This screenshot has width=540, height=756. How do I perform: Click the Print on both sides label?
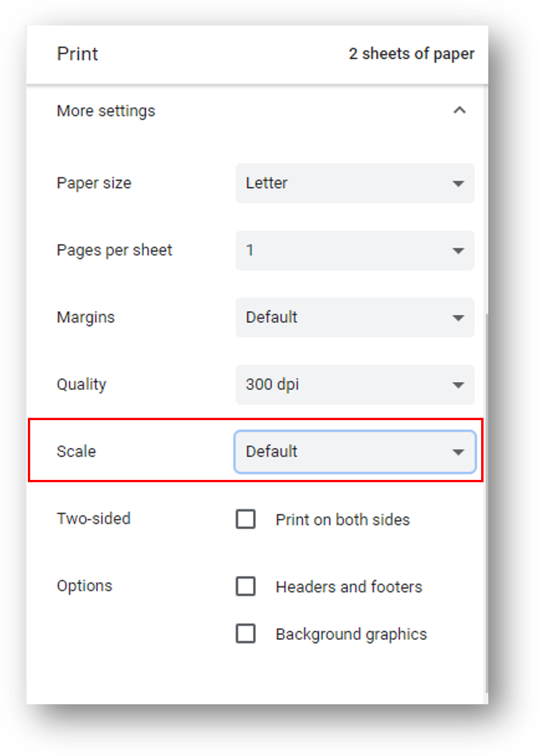tap(343, 520)
